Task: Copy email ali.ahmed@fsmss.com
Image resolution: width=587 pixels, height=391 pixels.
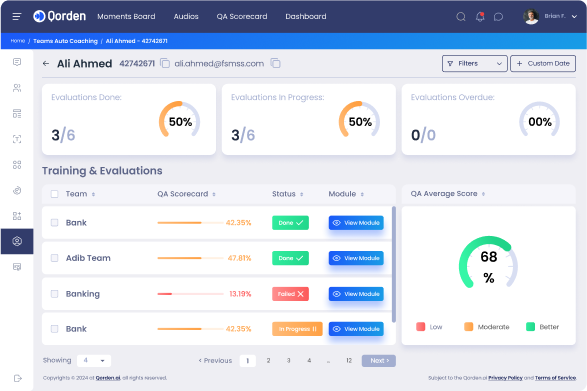Action: pos(276,63)
